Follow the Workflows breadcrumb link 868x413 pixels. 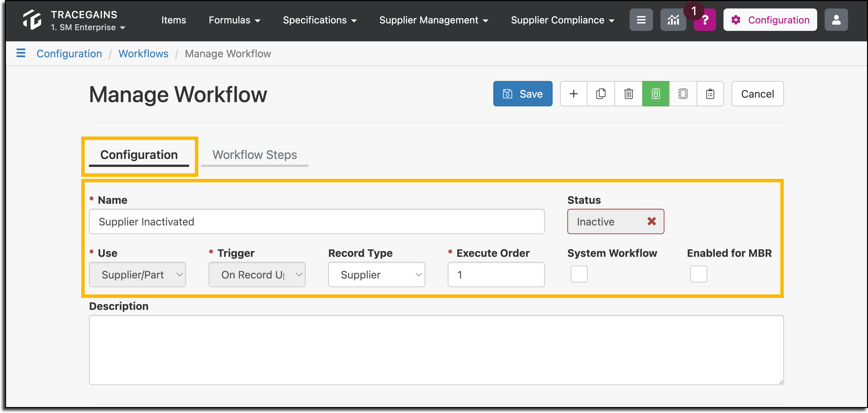click(143, 54)
